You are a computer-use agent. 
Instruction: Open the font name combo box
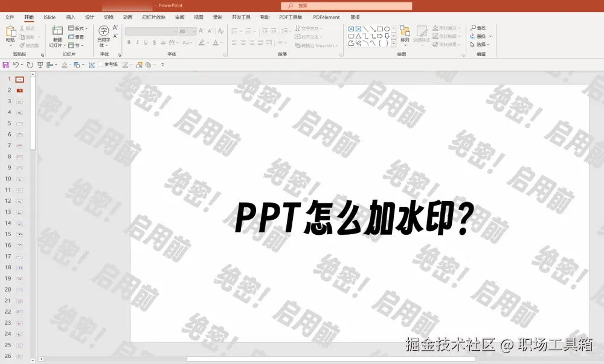[x=151, y=31]
